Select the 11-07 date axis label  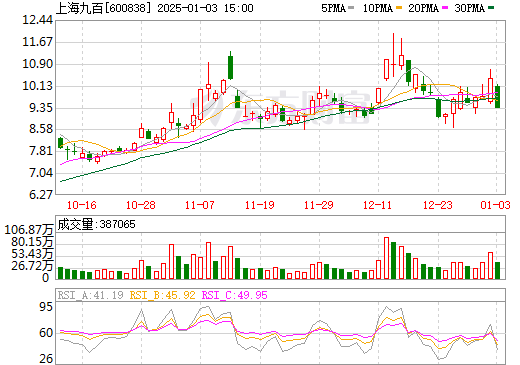pyautogui.click(x=200, y=205)
